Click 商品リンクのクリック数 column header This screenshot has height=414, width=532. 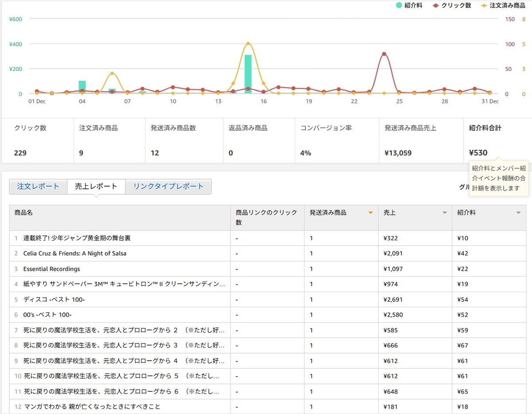(x=267, y=218)
